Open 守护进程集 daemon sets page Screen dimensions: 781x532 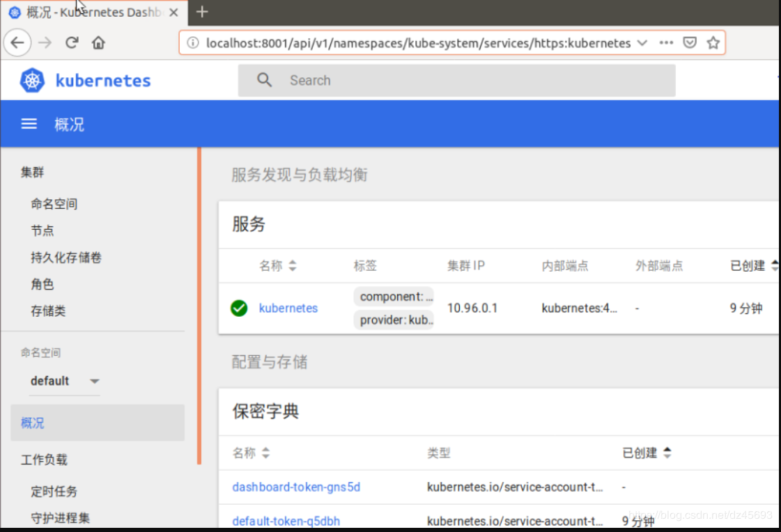click(x=61, y=519)
